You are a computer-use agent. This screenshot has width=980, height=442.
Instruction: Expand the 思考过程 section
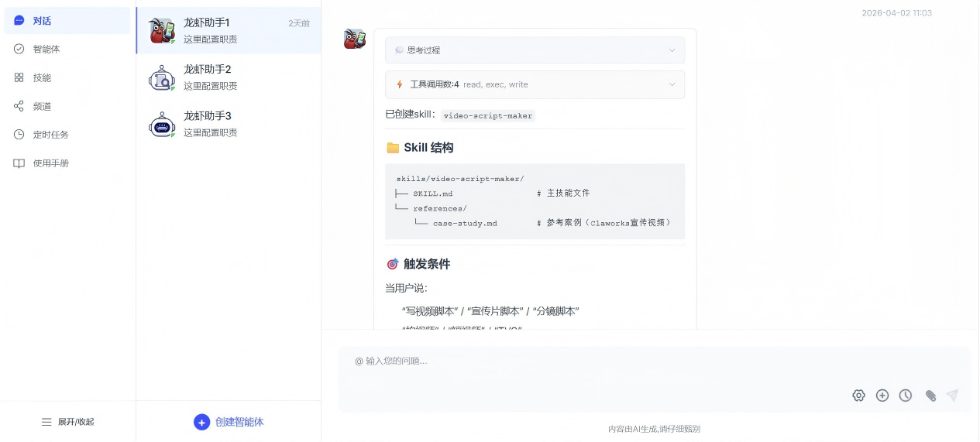click(535, 50)
